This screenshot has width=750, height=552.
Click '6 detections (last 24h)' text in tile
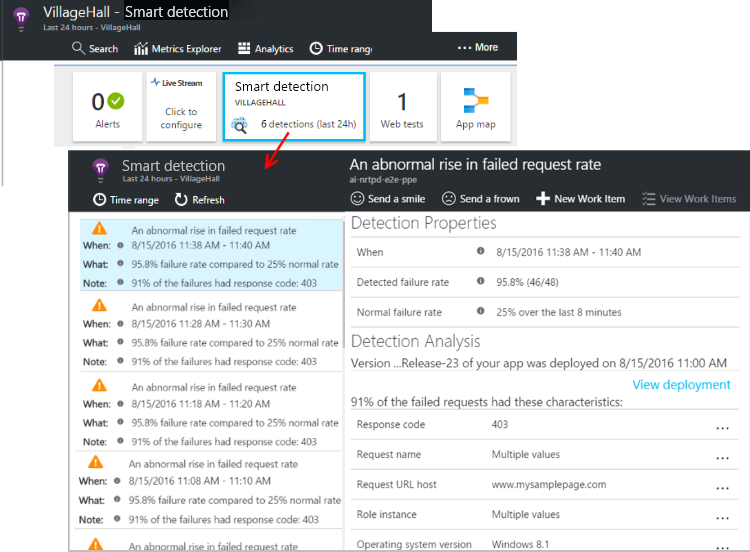[309, 124]
